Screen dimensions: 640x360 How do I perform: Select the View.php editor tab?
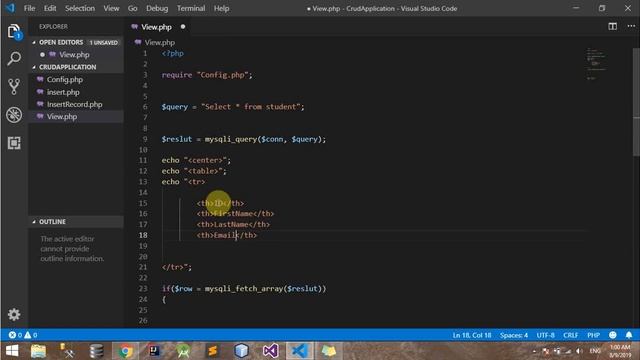pyautogui.click(x=156, y=27)
